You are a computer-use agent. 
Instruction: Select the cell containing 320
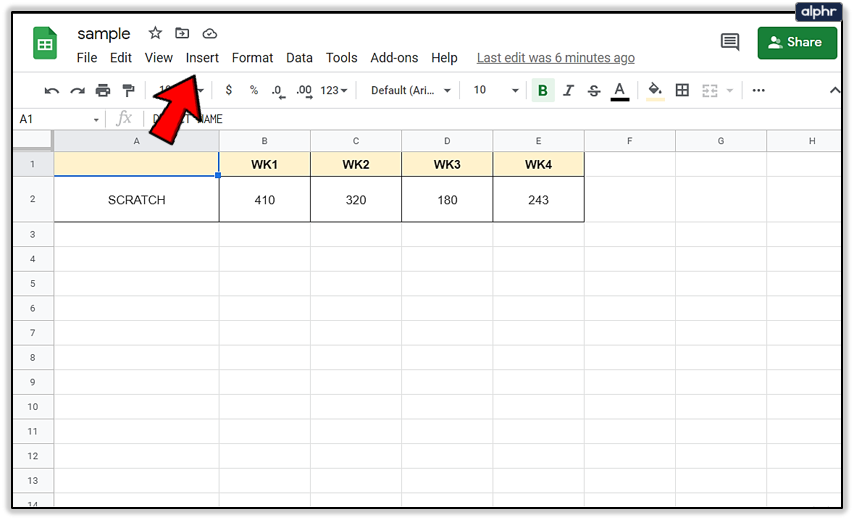(x=356, y=200)
